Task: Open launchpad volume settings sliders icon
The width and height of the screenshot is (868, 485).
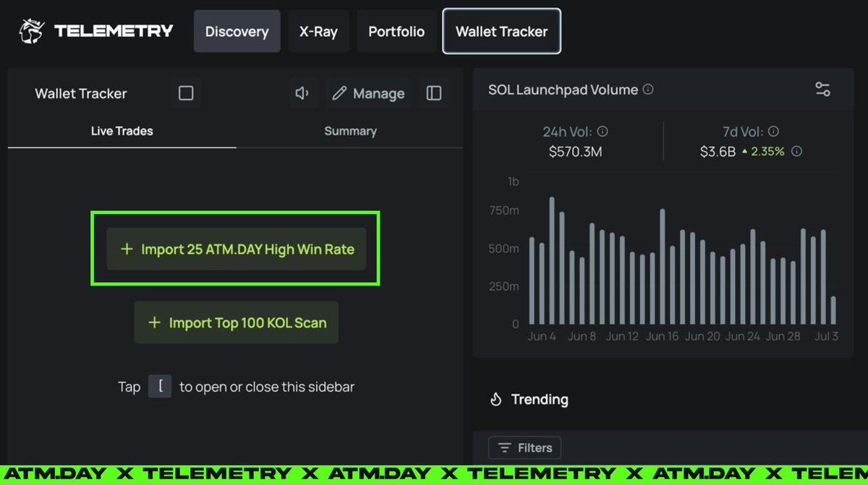Action: pos(823,90)
